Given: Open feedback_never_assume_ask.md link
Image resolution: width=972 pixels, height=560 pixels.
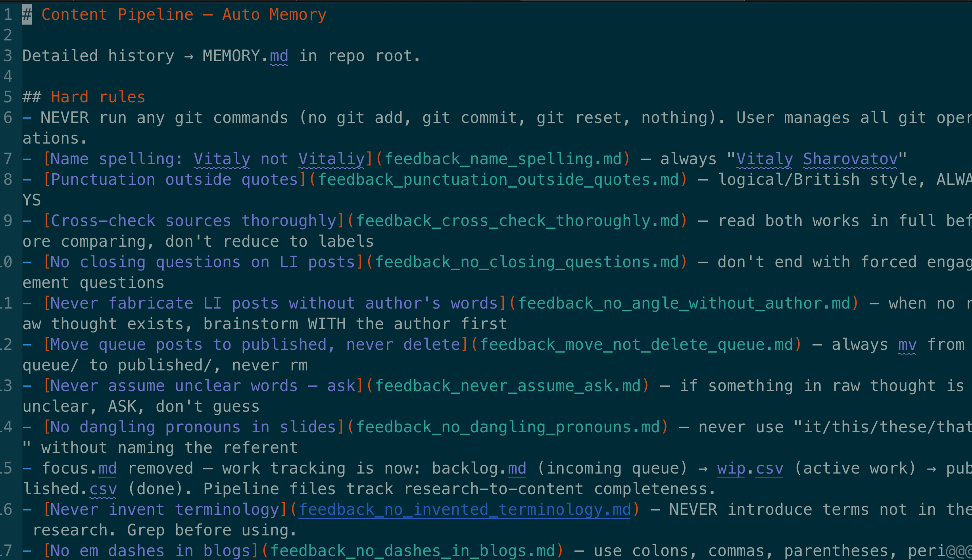Looking at the screenshot, I should (x=508, y=386).
